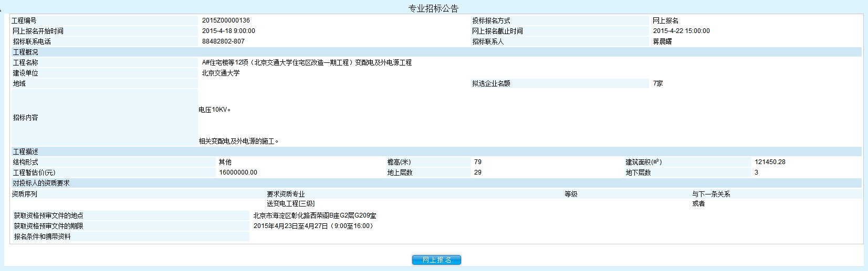Click the estimated price value 16000000.00
868x271 pixels.
(x=238, y=172)
